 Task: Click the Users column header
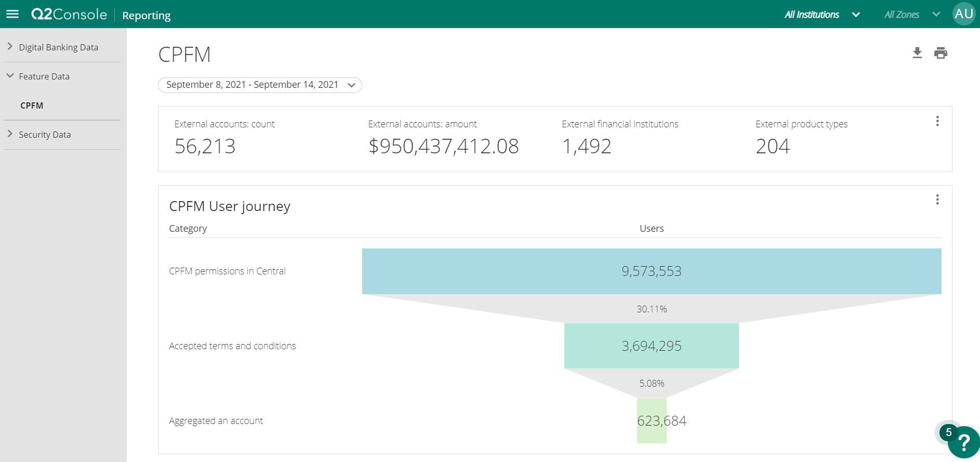click(x=652, y=229)
